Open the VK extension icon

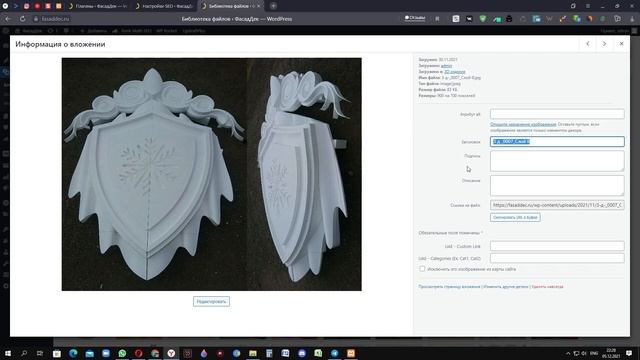(469, 19)
